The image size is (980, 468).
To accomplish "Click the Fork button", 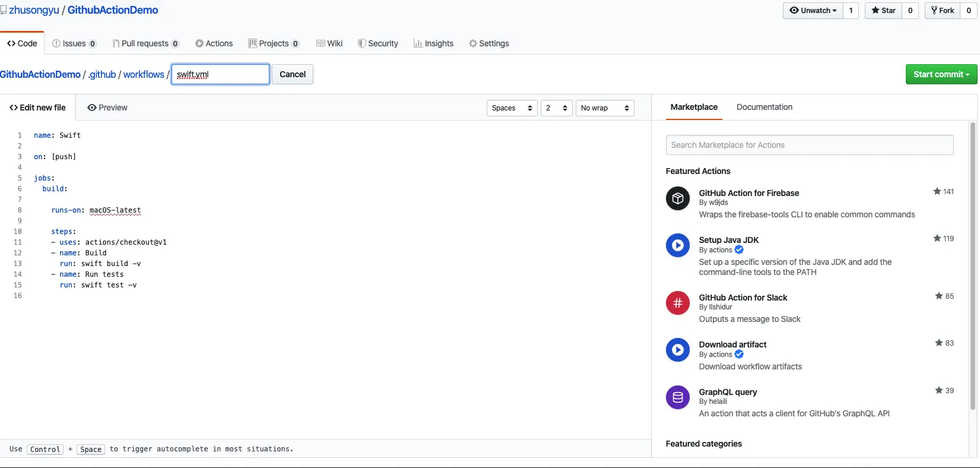I will [x=943, y=11].
